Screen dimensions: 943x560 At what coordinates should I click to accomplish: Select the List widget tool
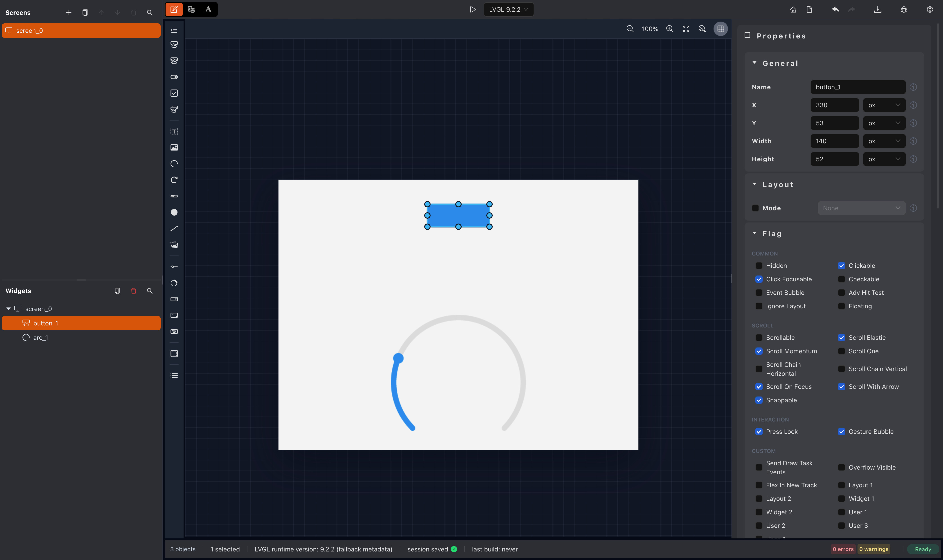174,376
